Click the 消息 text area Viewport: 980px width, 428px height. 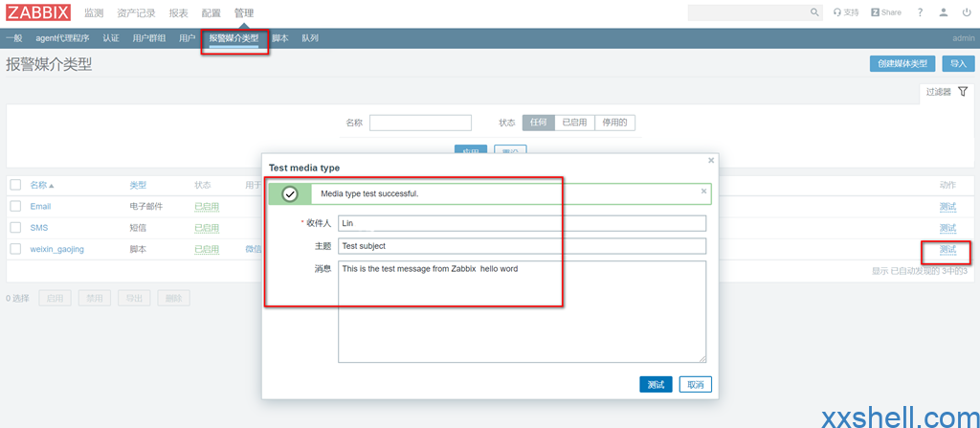point(522,311)
